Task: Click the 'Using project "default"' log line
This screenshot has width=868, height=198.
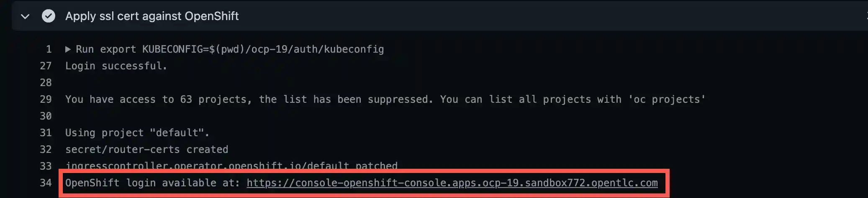Action: click(137, 133)
